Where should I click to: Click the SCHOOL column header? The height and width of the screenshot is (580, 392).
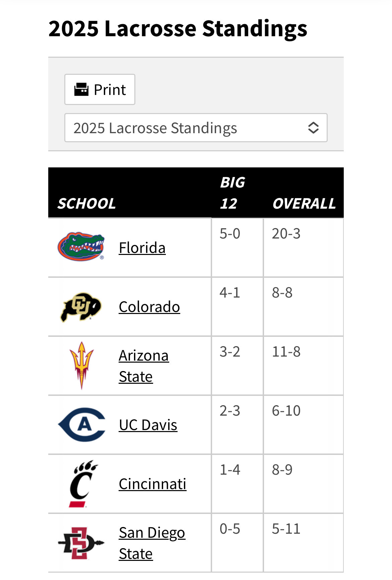click(x=87, y=204)
